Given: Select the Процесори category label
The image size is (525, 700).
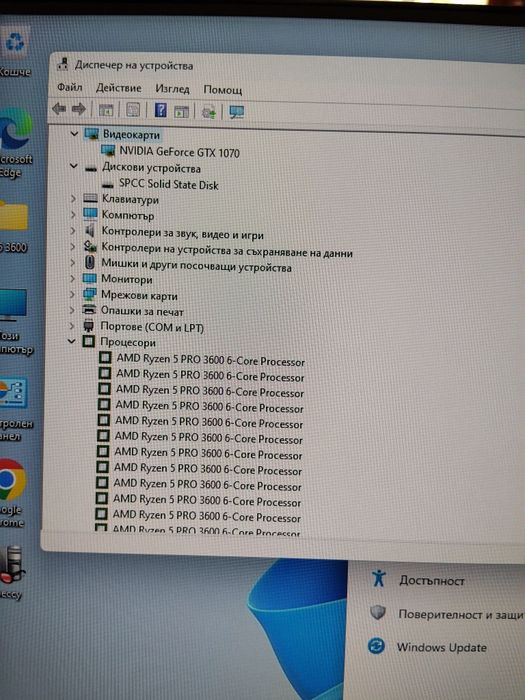Looking at the screenshot, I should pos(128,342).
